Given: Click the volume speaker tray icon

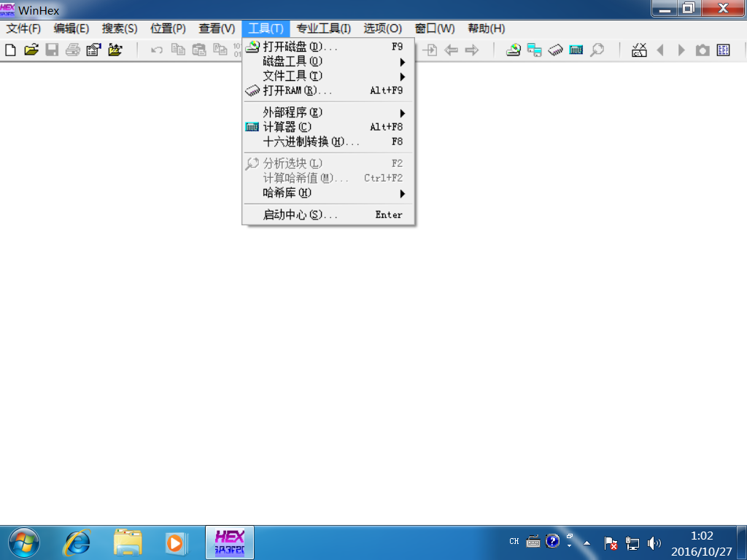Looking at the screenshot, I should click(x=654, y=542).
